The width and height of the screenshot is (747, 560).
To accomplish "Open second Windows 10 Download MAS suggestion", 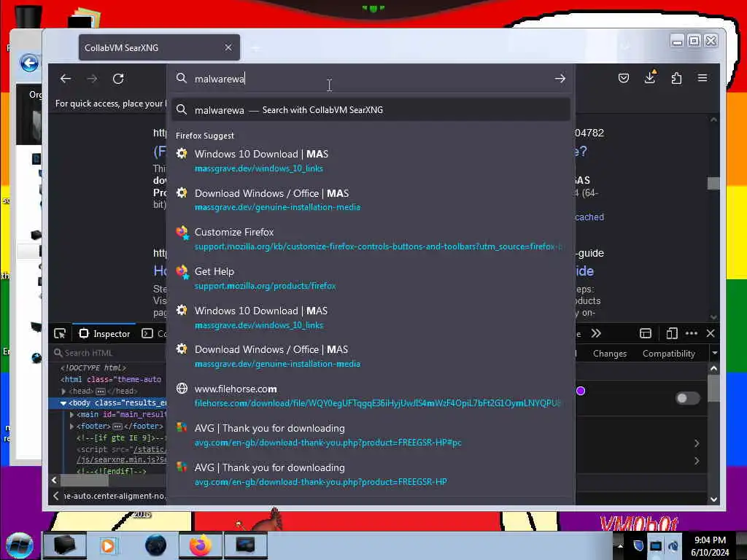I will pos(371,318).
